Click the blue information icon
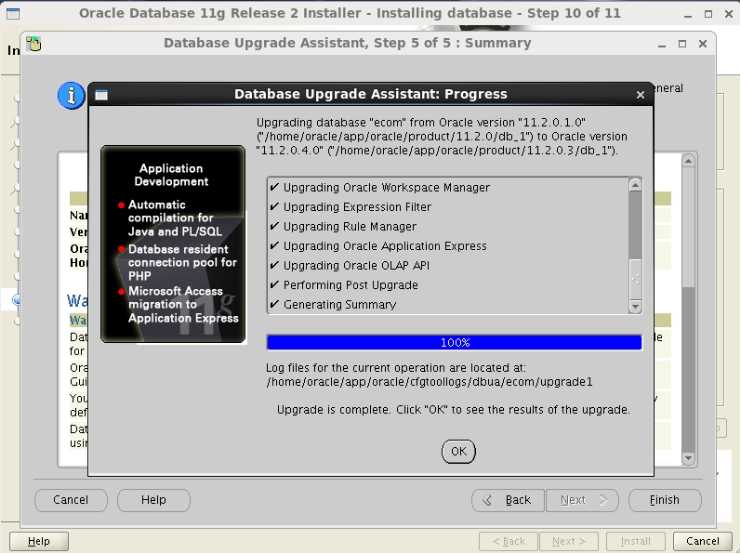 (x=71, y=95)
